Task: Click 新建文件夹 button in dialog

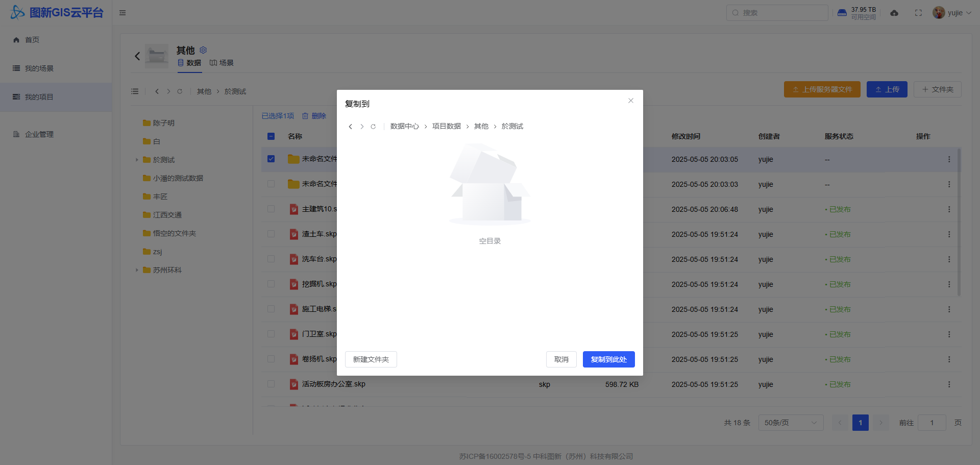Action: 371,359
